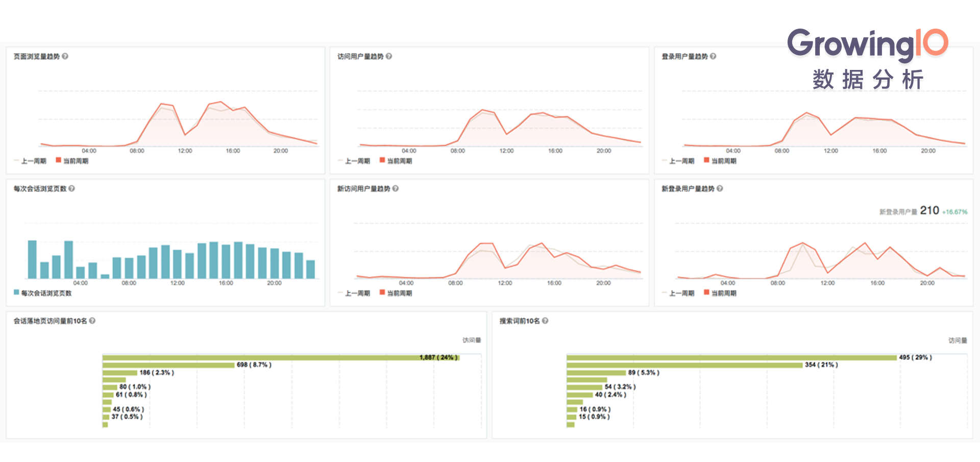Click the 698 (8.7%) landing page bar

pyautogui.click(x=168, y=365)
